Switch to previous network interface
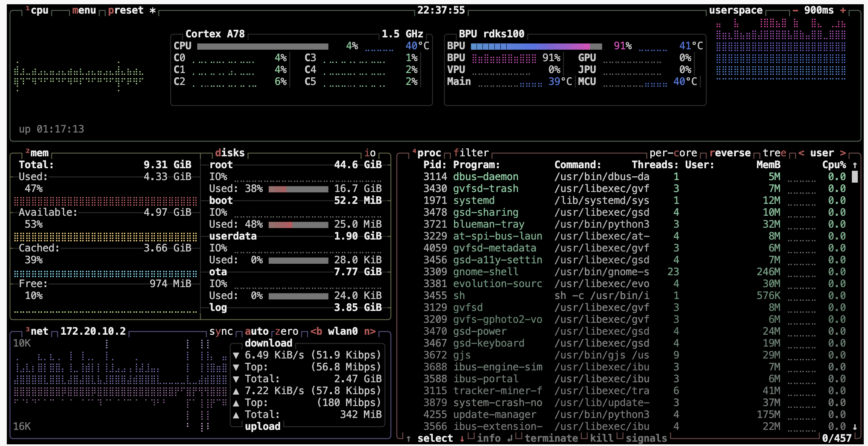Image resolution: width=868 pixels, height=446 pixels. [316, 331]
